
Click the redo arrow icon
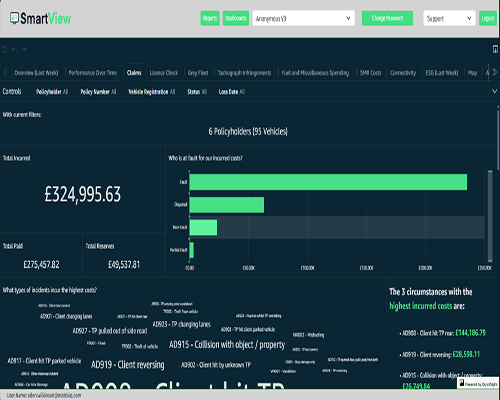click(x=24, y=50)
